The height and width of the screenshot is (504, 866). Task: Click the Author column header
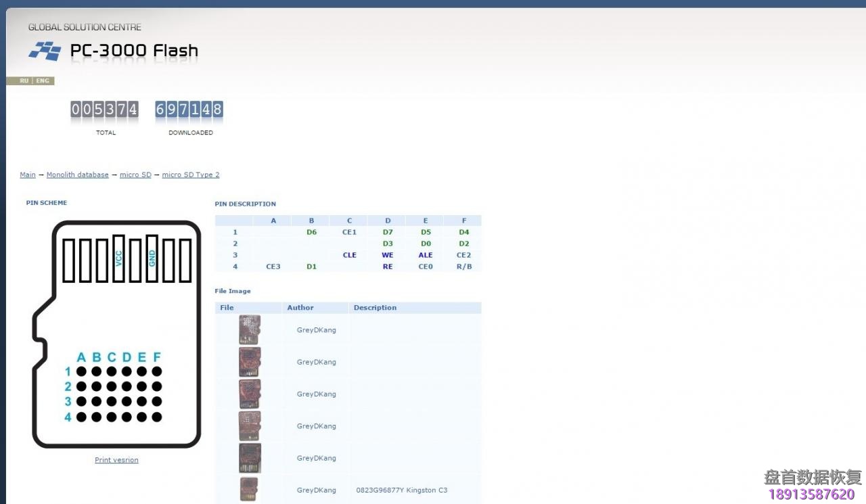point(300,308)
